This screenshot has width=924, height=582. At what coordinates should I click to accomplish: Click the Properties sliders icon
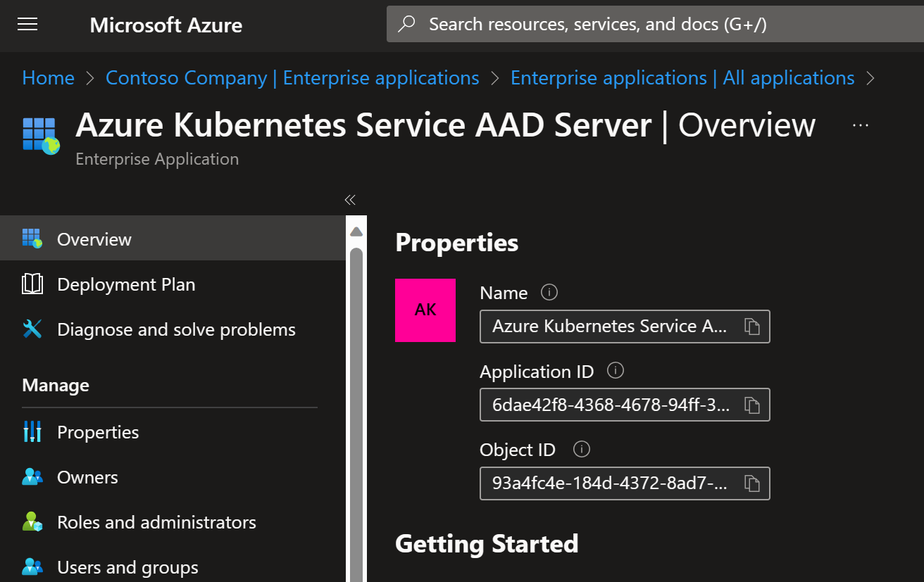tap(32, 431)
